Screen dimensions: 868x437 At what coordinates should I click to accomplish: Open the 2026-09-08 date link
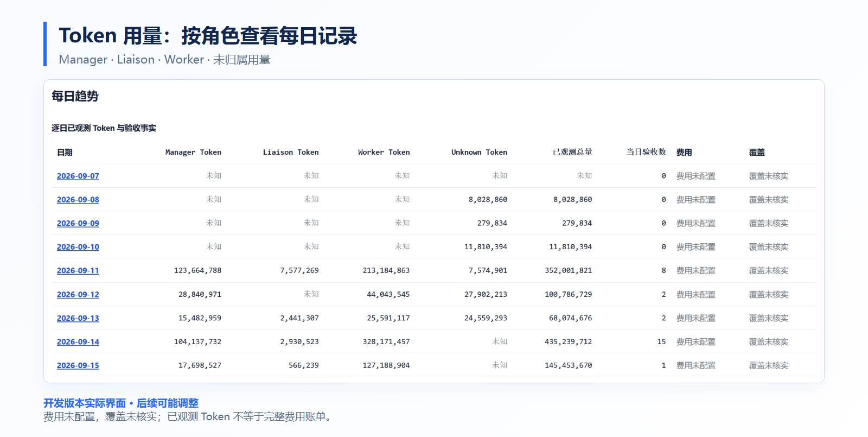pyautogui.click(x=78, y=200)
